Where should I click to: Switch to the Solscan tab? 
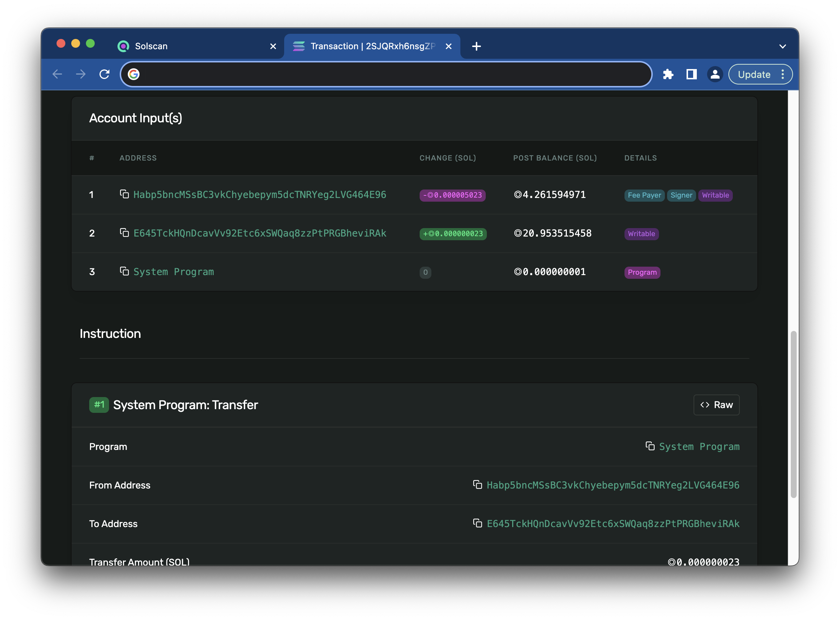coord(197,46)
